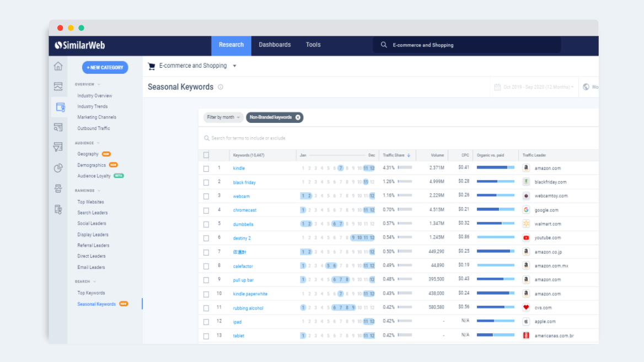Click the webcamtoy.com favicon
The height and width of the screenshot is (362, 644).
pyautogui.click(x=526, y=196)
